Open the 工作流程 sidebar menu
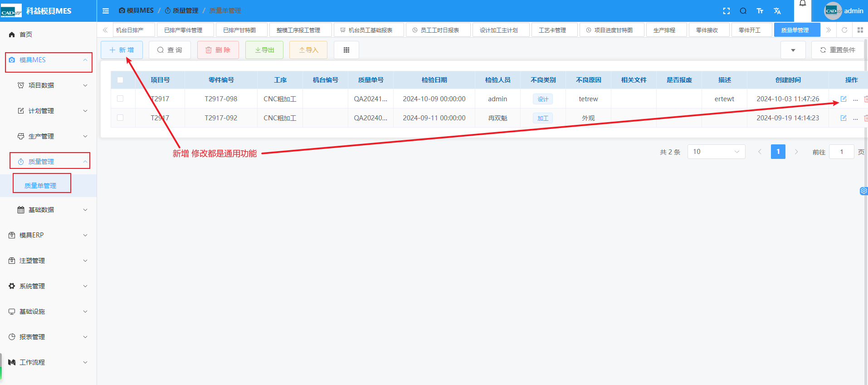868x385 pixels. 49,362
